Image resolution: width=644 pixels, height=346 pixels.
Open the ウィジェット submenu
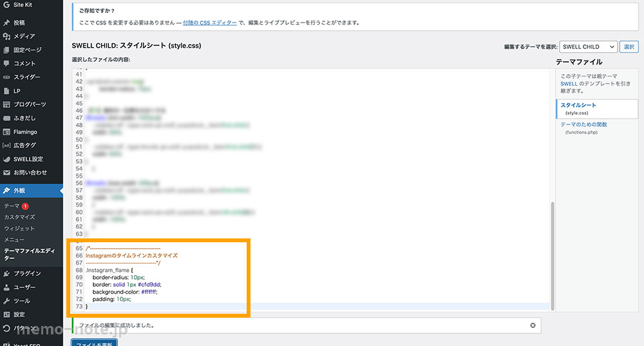19,229
